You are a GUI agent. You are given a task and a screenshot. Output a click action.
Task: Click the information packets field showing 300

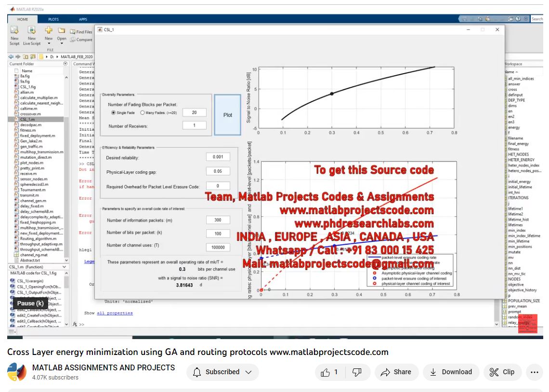218,220
